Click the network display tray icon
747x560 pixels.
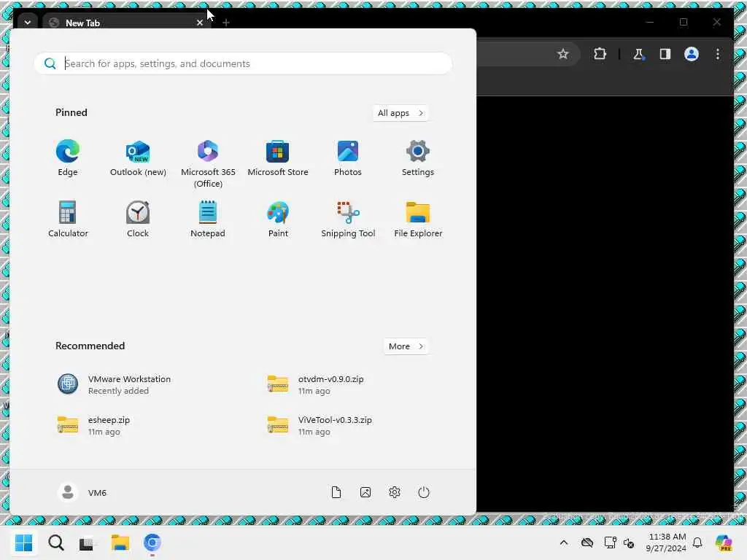pos(610,542)
